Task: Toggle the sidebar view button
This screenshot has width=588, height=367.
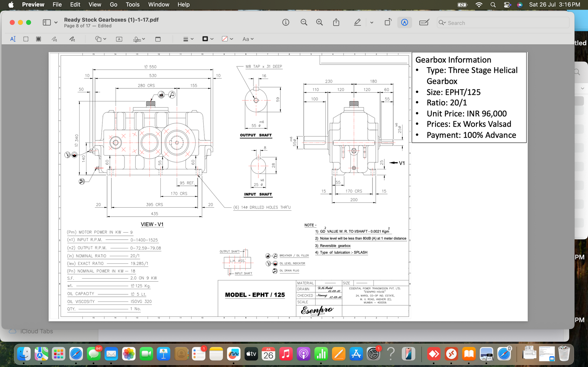Action: tap(47, 22)
